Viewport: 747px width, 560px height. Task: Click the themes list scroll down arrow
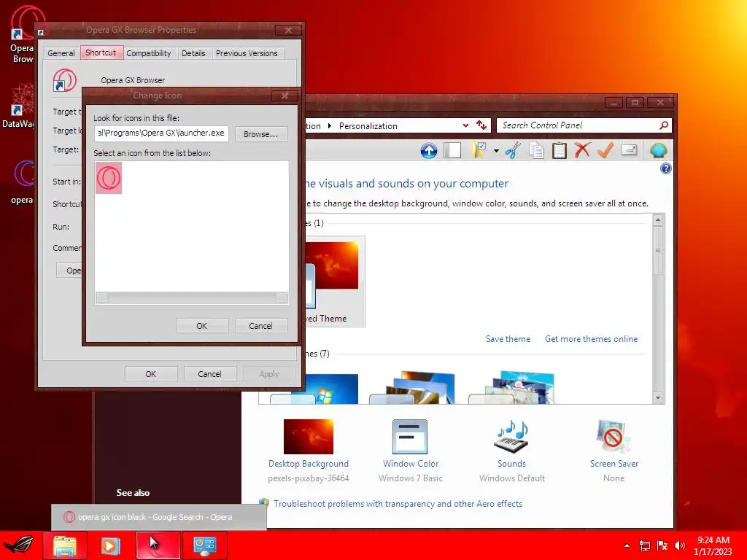tap(658, 397)
